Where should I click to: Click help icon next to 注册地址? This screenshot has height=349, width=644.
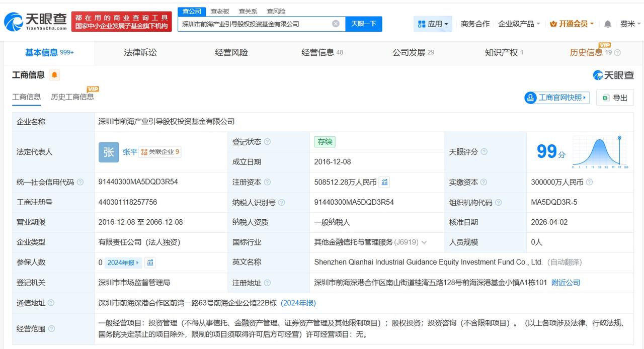(267, 283)
